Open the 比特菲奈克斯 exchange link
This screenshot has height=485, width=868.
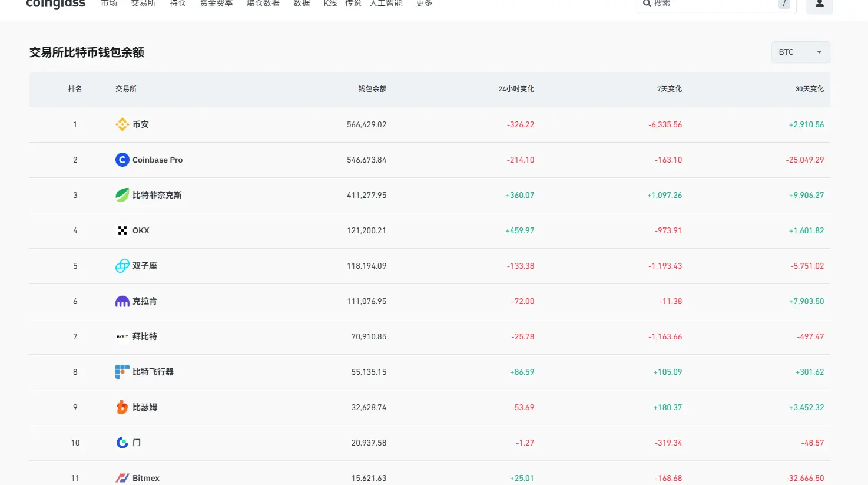157,195
